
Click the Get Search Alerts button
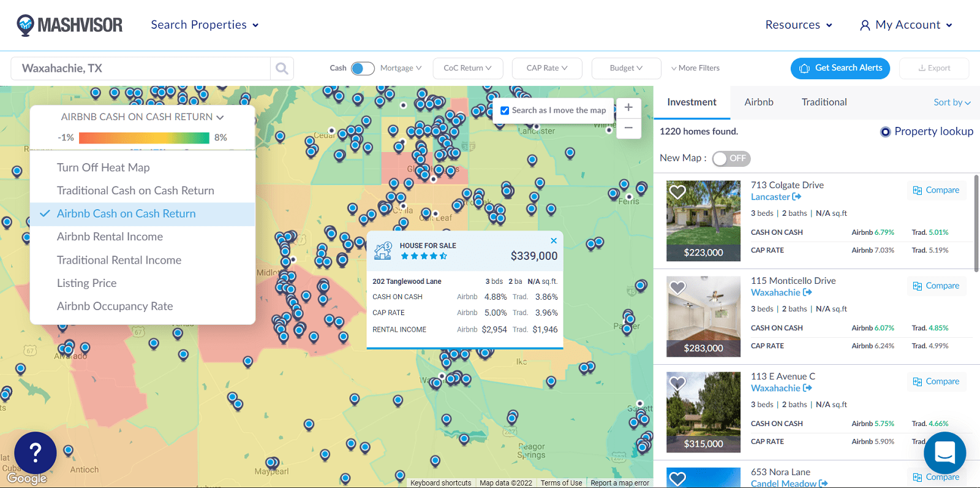coord(840,68)
